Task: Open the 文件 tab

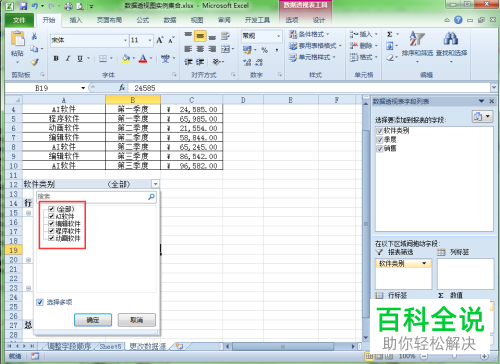Action: 19,20
